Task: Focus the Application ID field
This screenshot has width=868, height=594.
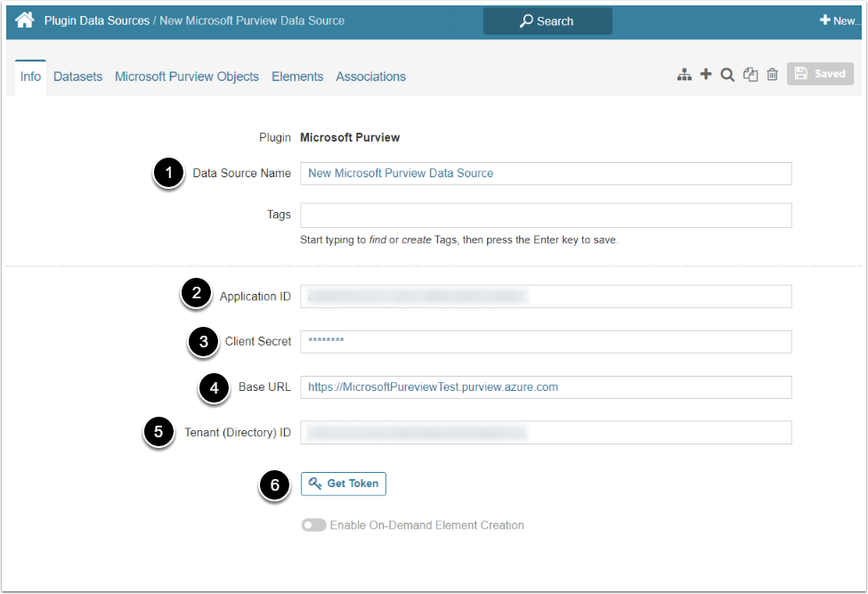Action: 546,297
